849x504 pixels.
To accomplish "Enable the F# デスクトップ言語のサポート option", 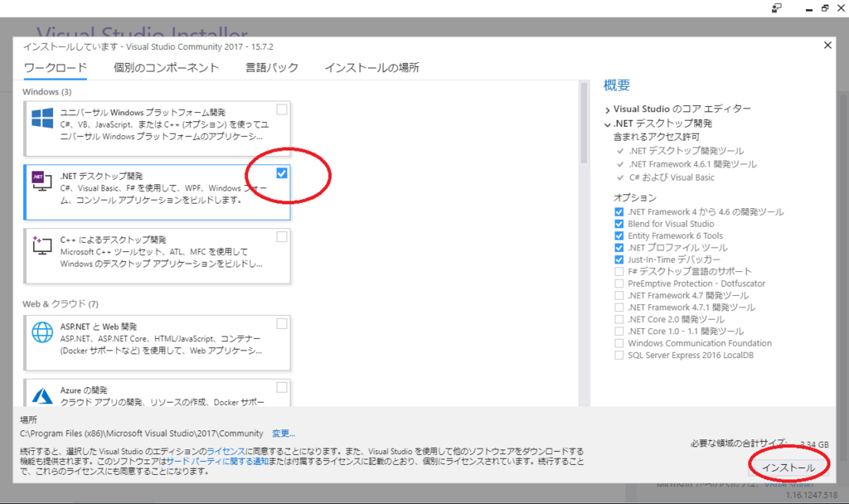I will coord(619,271).
